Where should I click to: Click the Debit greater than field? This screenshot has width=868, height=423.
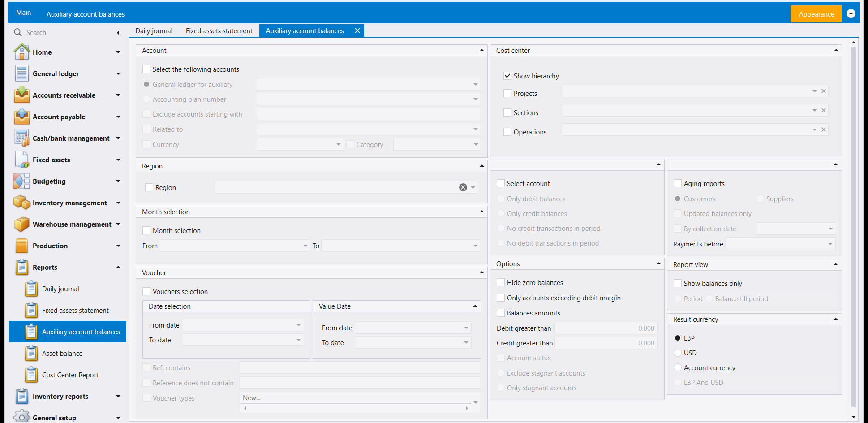pyautogui.click(x=606, y=328)
